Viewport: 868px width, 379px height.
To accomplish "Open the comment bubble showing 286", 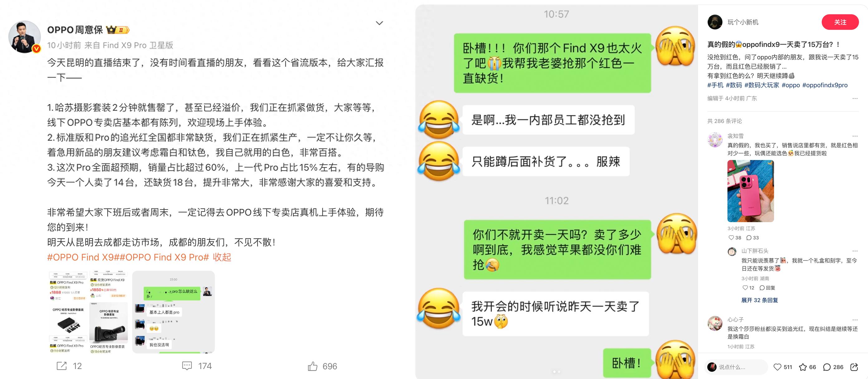I will pos(827,367).
